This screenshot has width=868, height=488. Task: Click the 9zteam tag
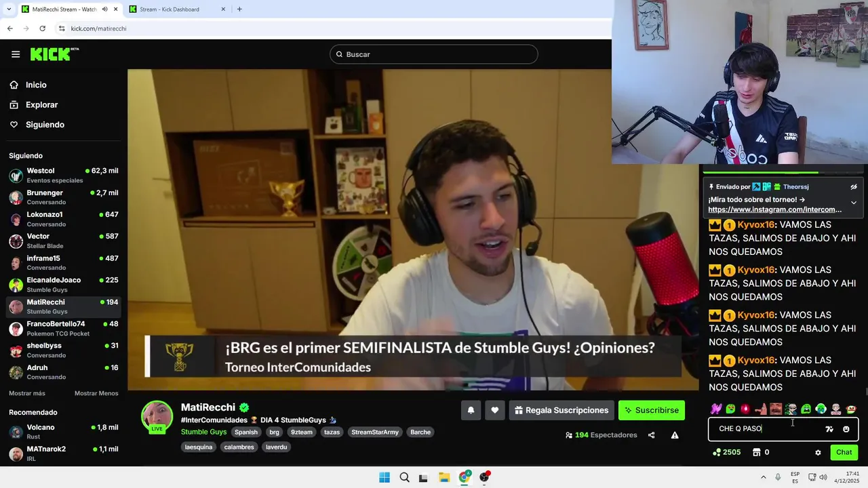[x=302, y=432]
